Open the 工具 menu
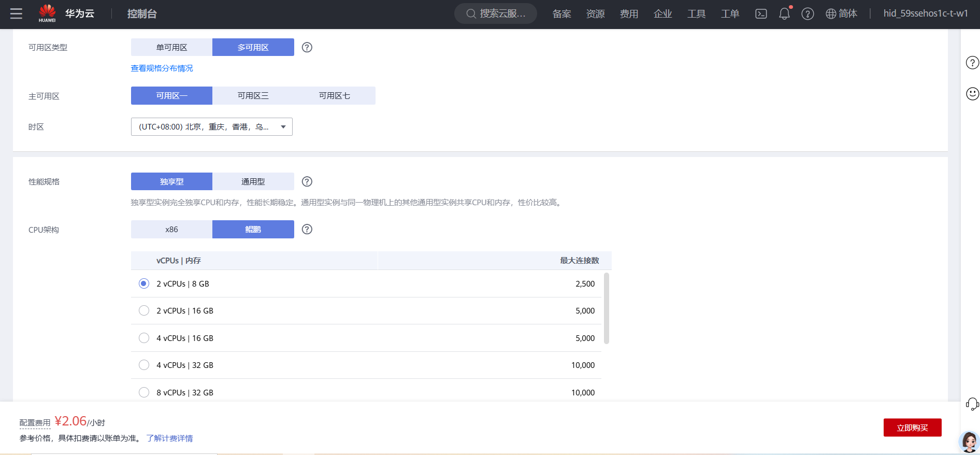Image resolution: width=980 pixels, height=455 pixels. (x=696, y=14)
